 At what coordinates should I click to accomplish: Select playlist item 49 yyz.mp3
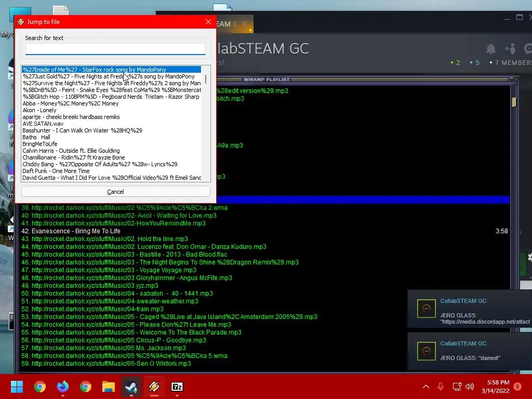coord(264,286)
